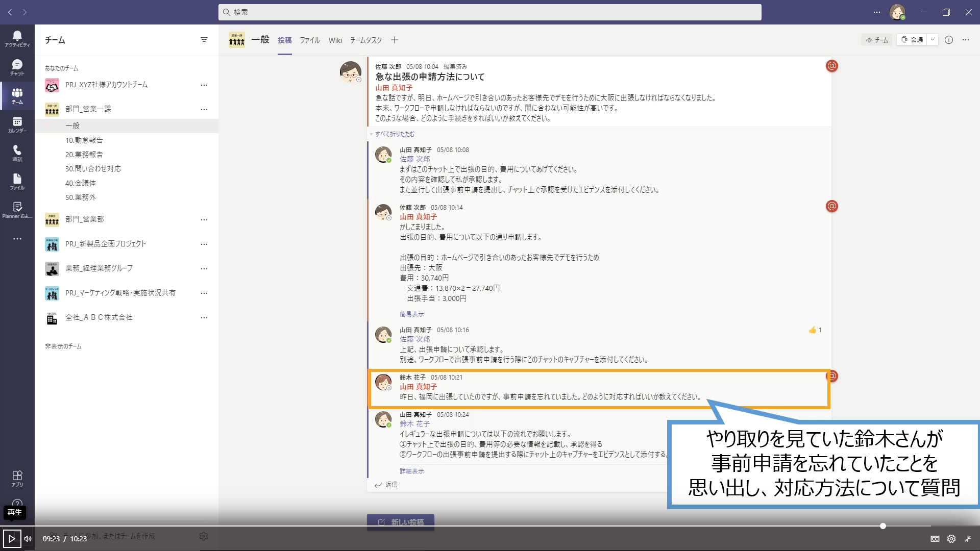Screen dimensions: 980x551
Task: Add a new tab with plus icon
Action: point(395,40)
